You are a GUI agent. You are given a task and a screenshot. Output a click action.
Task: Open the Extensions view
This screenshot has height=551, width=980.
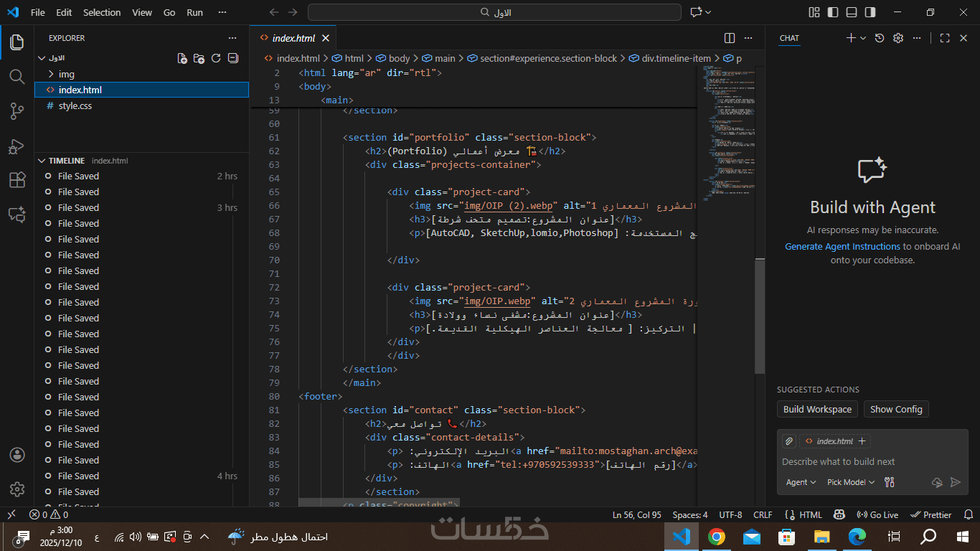[17, 180]
